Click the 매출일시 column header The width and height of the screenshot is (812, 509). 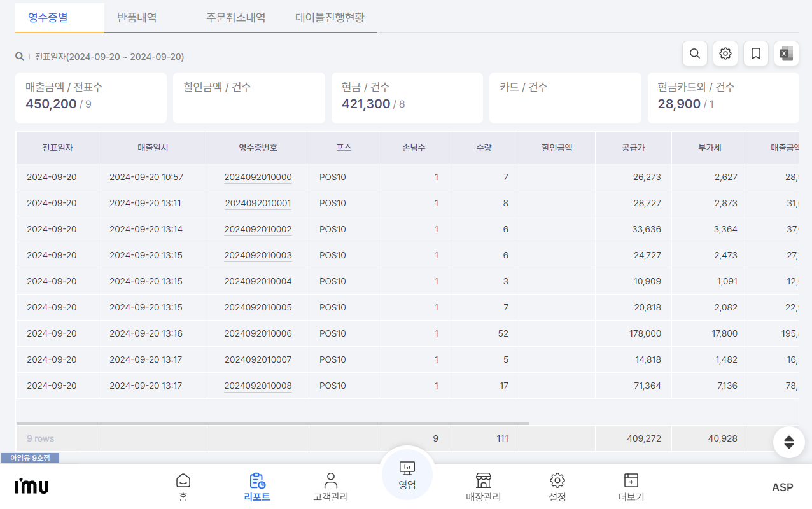tap(153, 148)
